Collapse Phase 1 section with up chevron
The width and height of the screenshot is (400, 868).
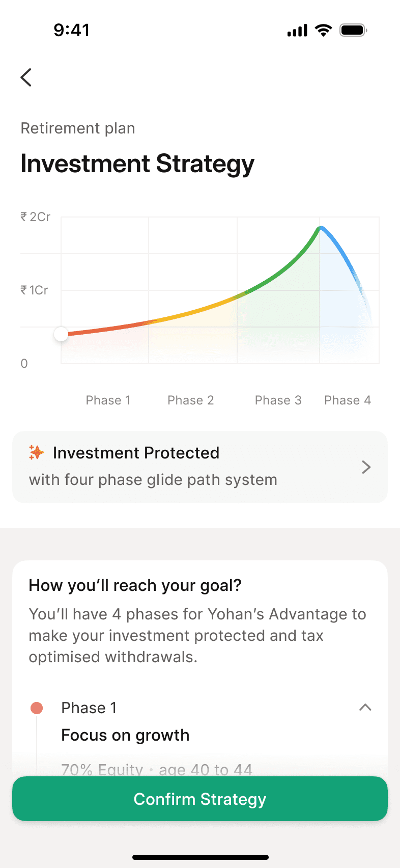click(365, 708)
